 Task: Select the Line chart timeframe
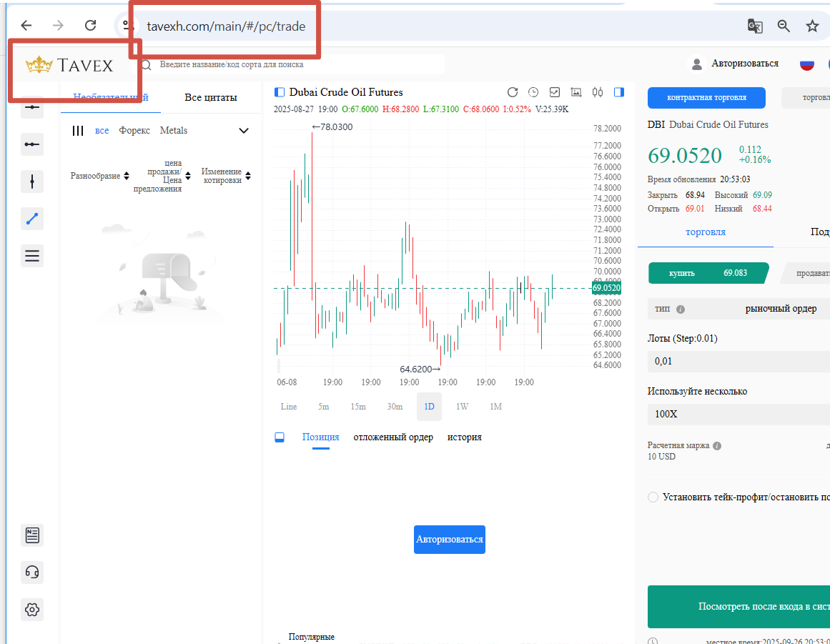[x=289, y=407]
